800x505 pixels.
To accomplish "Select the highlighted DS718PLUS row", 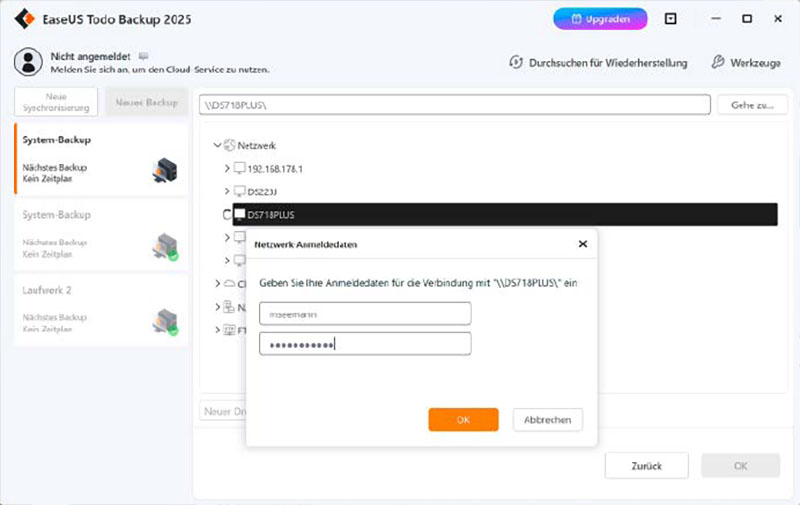I will coord(505,214).
